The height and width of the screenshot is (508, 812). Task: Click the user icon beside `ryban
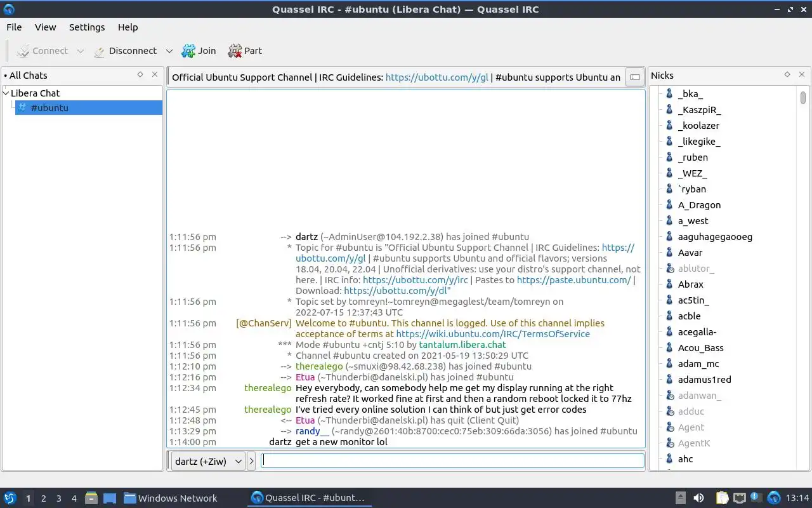click(669, 189)
